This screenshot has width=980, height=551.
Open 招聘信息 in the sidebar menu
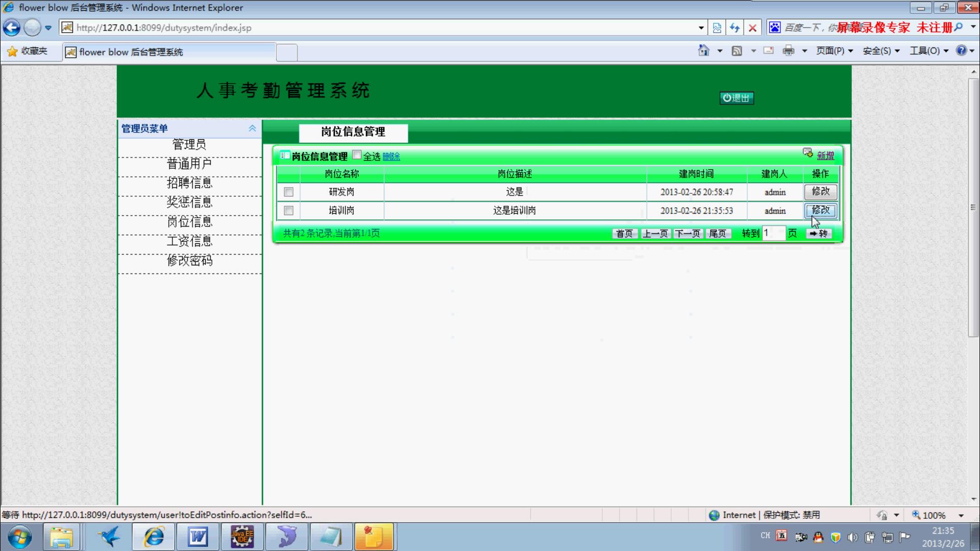189,184
